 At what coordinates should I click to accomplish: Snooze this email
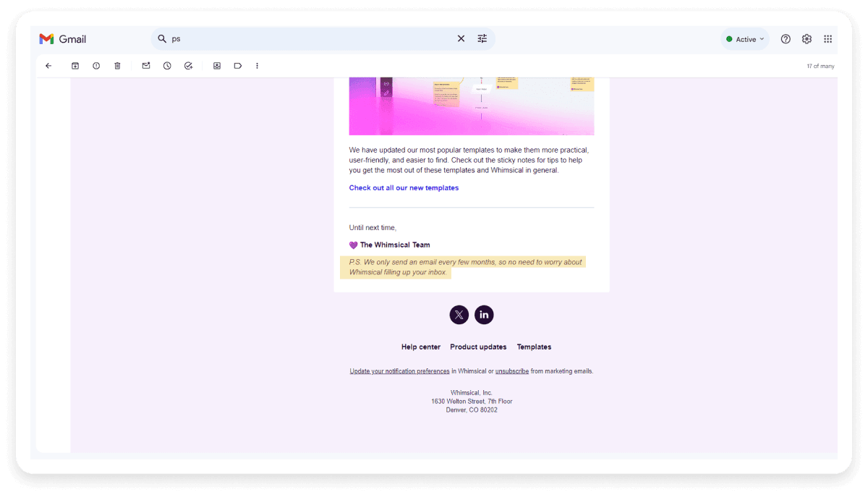click(167, 66)
